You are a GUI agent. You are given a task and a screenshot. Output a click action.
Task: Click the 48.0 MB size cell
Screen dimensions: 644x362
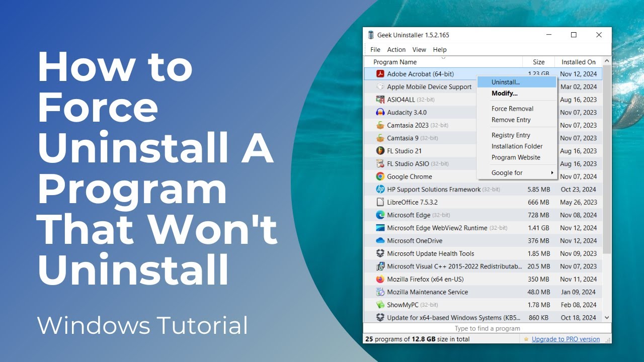[x=538, y=292]
